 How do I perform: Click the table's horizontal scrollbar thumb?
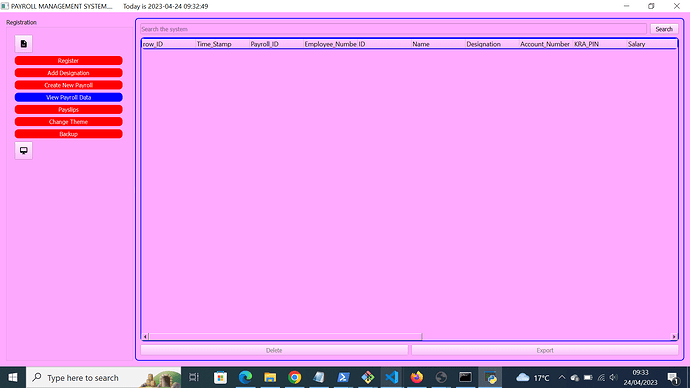286,337
